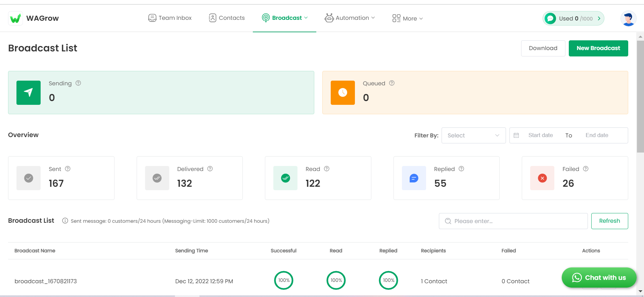Click the New Broadcast button

598,48
